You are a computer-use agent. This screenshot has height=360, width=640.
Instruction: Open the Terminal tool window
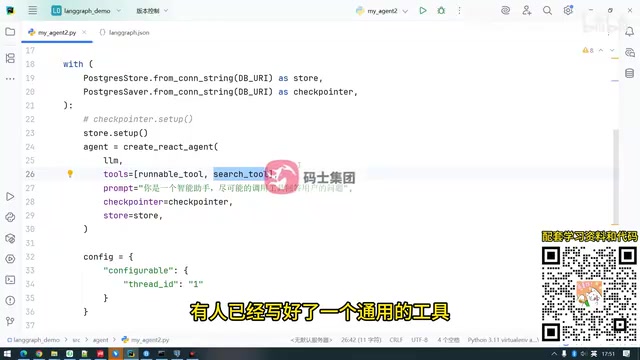pyautogui.click(x=10, y=280)
